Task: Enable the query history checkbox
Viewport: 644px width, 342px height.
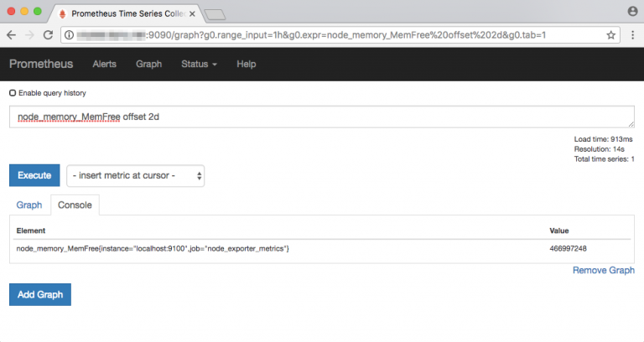Action: 13,93
